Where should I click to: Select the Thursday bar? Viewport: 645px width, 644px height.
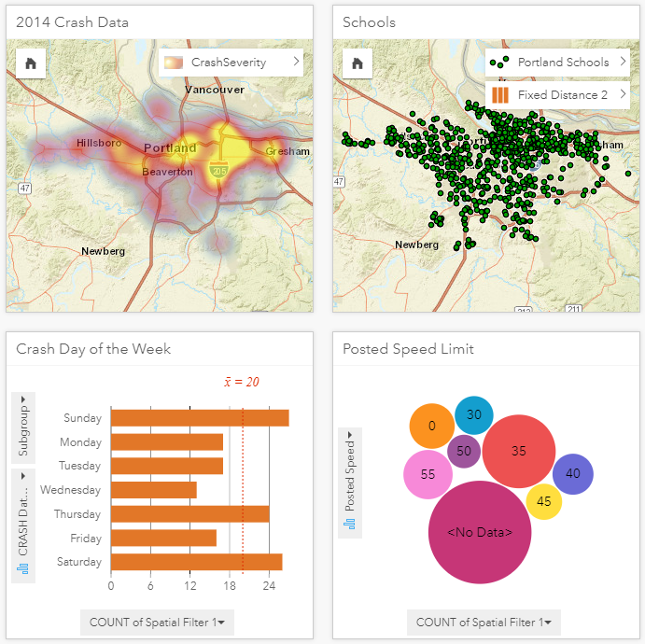190,514
